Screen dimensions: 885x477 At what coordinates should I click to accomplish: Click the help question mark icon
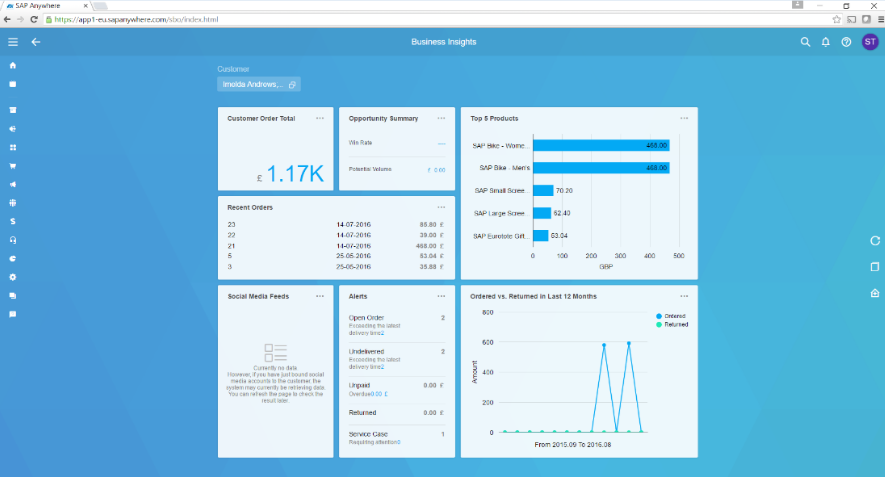click(846, 42)
